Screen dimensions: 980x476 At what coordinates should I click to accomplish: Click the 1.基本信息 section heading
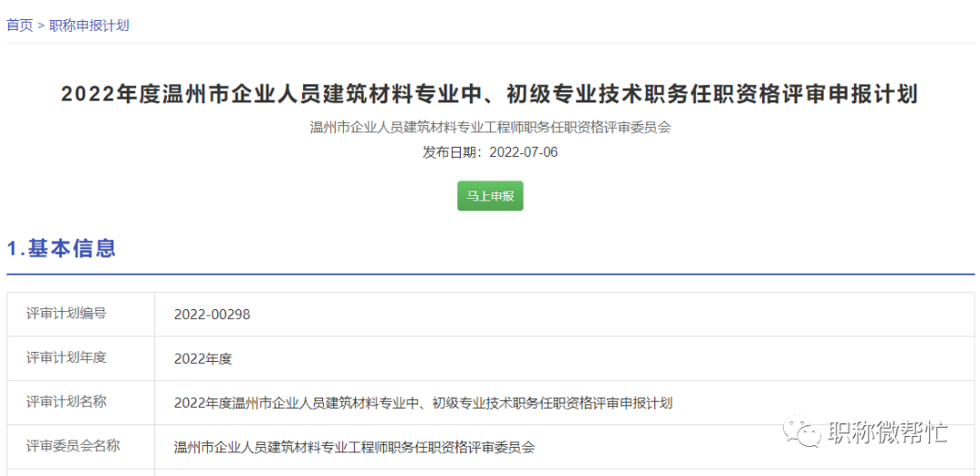(x=62, y=248)
